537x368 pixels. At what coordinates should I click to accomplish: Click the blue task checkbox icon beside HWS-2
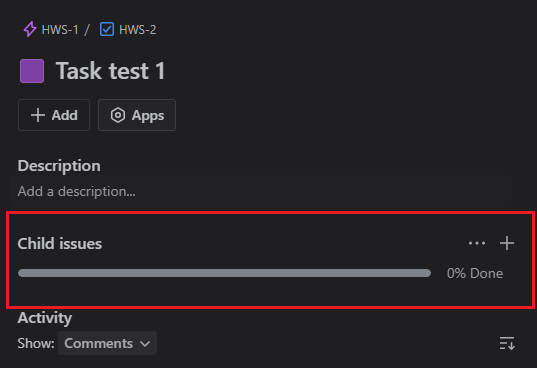point(107,29)
